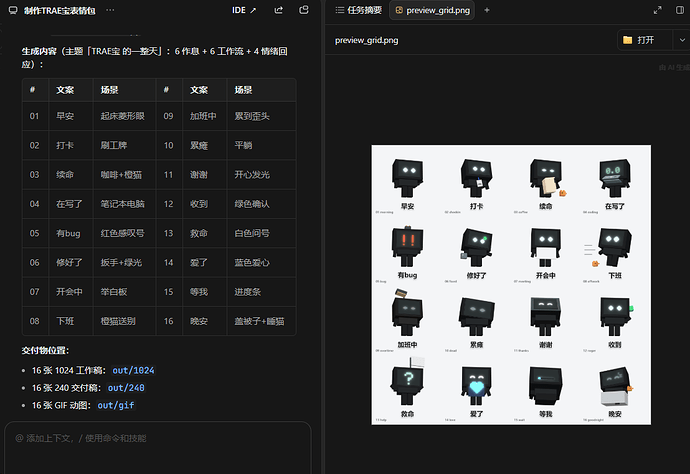This screenshot has height=474, width=690.
Task: Click table cell 加班中 in the table
Action: click(x=203, y=116)
